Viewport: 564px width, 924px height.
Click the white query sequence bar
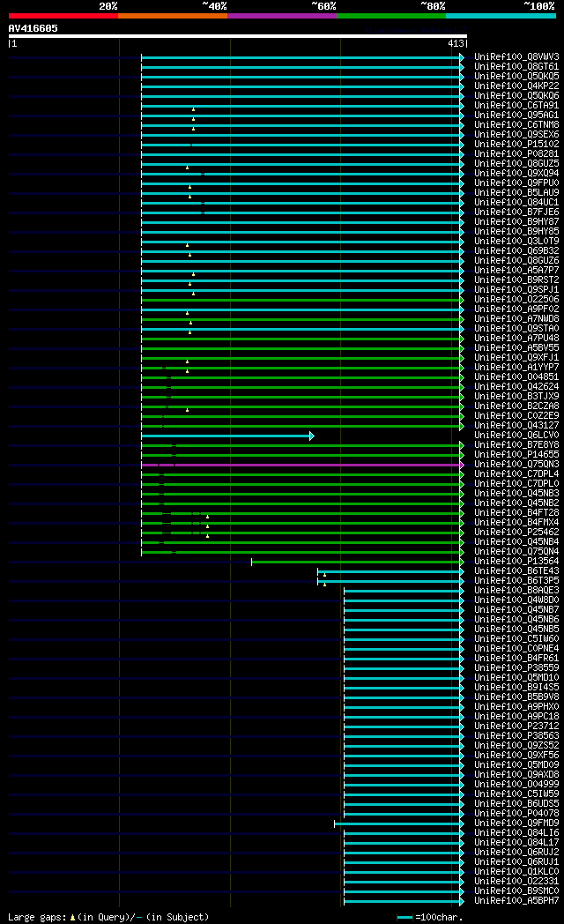point(237,36)
